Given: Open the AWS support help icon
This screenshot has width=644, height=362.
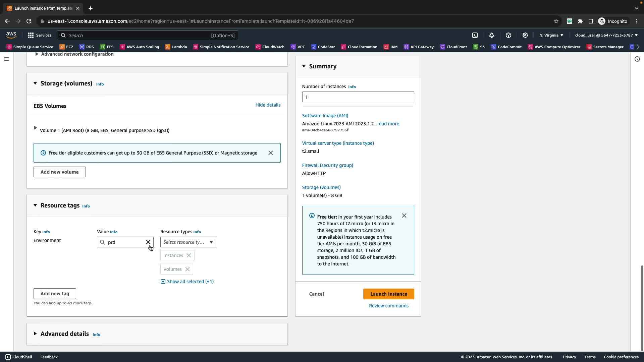Looking at the screenshot, I should pos(508,35).
